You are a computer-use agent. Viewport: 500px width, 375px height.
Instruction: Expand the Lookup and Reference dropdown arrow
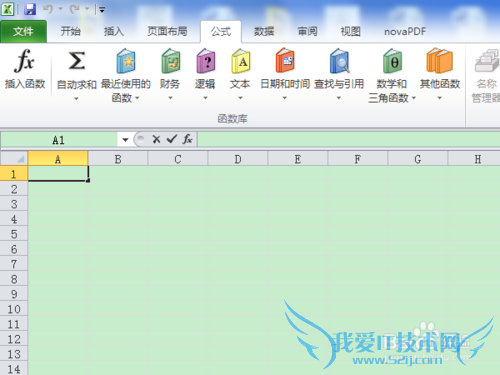[x=339, y=98]
